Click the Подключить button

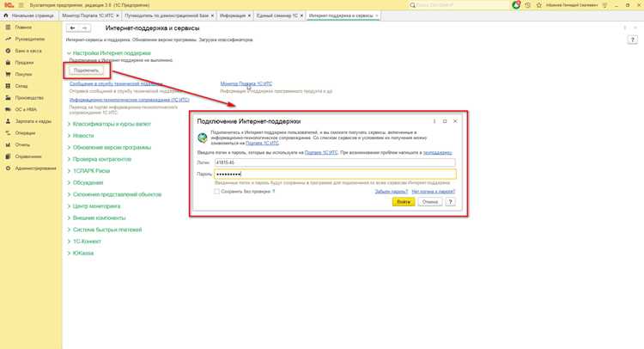point(86,70)
